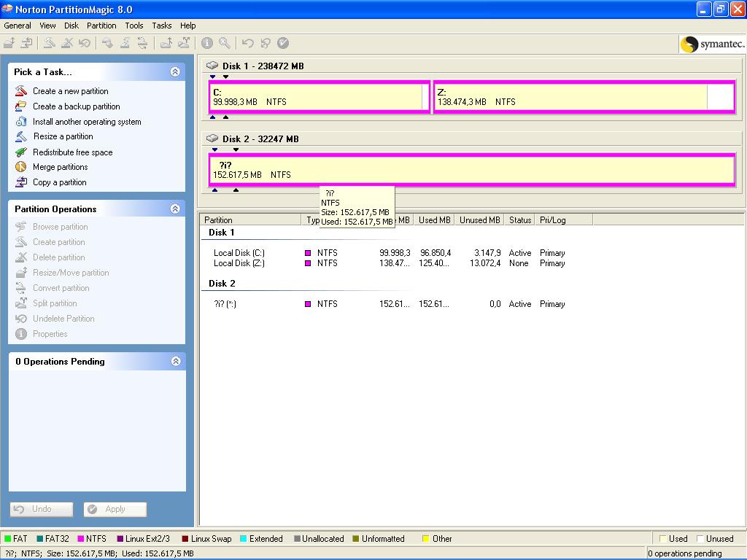This screenshot has width=747, height=560.
Task: Collapse the Operations Pending panel
Action: point(175,361)
